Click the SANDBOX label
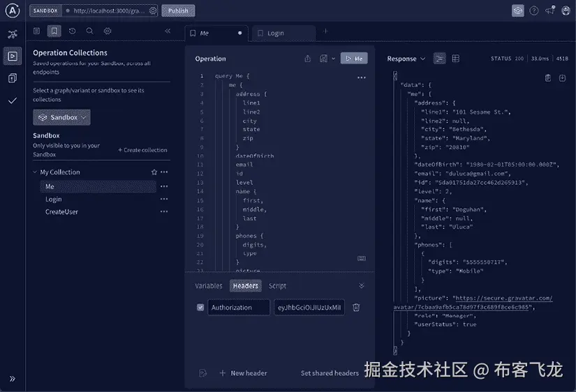Image resolution: width=576 pixels, height=392 pixels. point(45,10)
